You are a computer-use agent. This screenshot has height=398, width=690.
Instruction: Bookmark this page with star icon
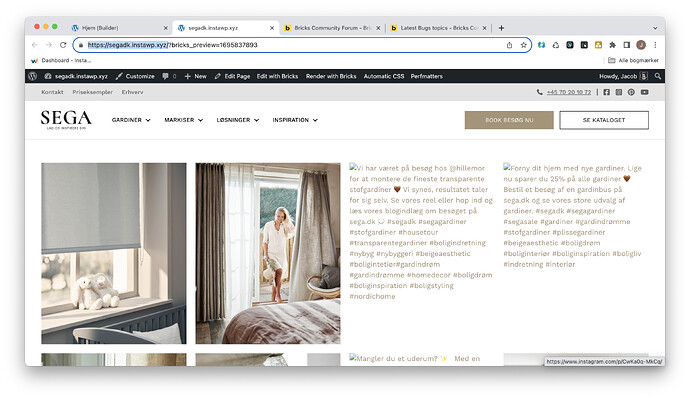tap(523, 45)
